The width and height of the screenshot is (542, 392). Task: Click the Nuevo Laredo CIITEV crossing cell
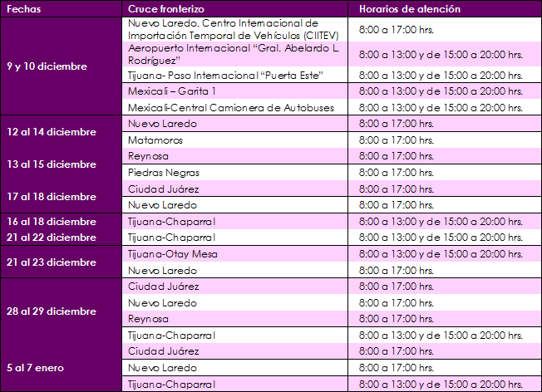point(234,30)
